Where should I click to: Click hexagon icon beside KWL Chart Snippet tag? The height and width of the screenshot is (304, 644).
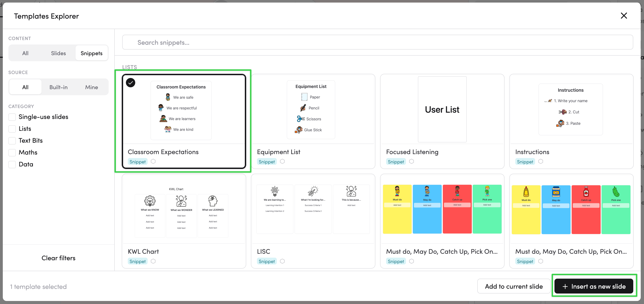tap(153, 261)
